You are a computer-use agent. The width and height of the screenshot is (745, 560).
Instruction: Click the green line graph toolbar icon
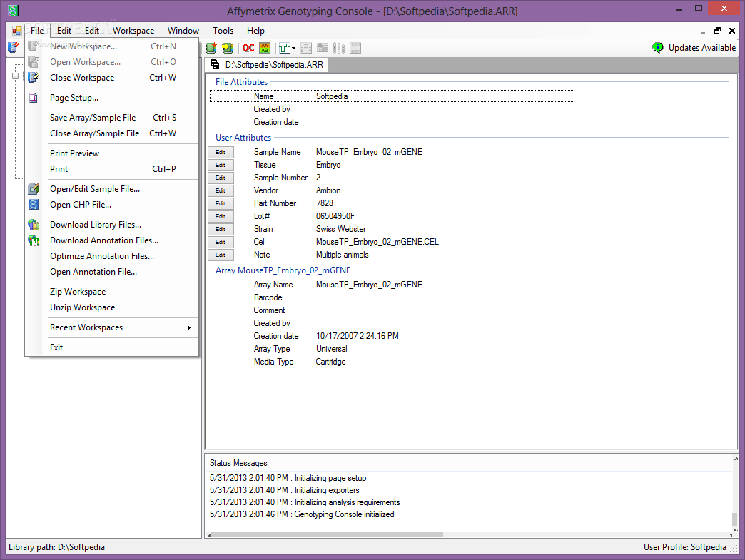pos(284,48)
